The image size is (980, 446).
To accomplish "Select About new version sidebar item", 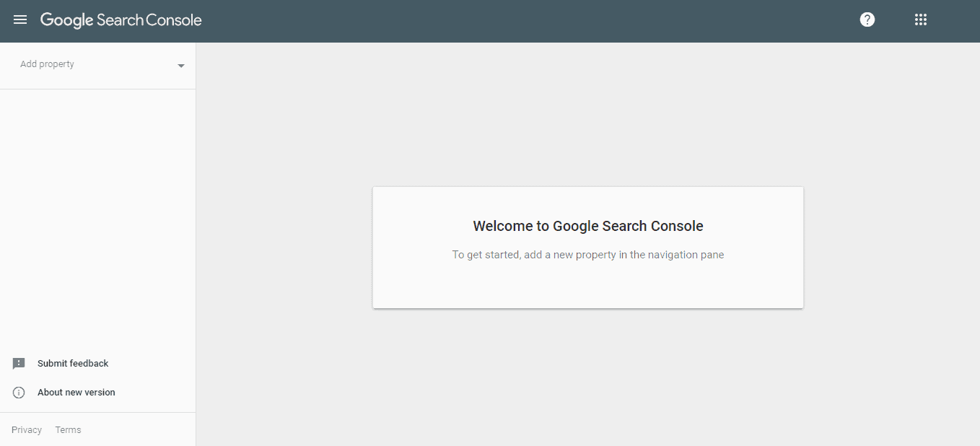I will 76,393.
